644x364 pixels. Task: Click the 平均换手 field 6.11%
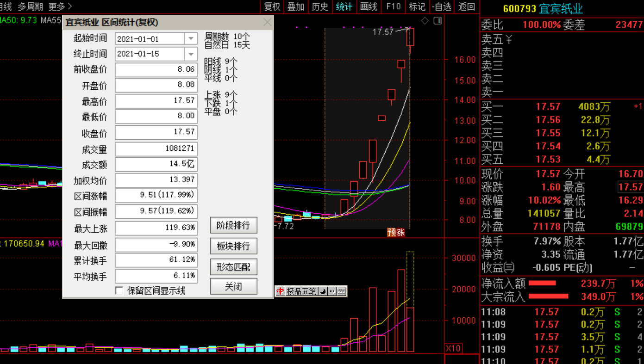point(156,276)
